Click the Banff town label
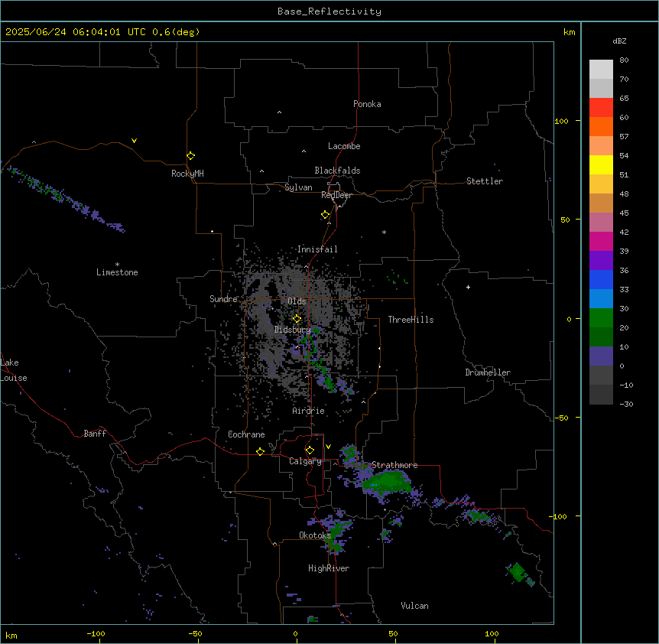Image resolution: width=659 pixels, height=644 pixels. coord(95,434)
